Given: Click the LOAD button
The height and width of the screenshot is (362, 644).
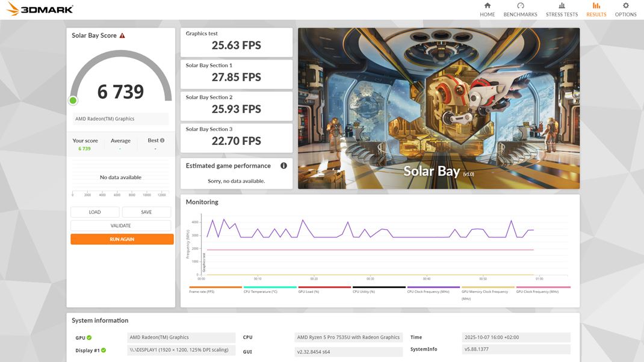Looking at the screenshot, I should click(x=94, y=212).
